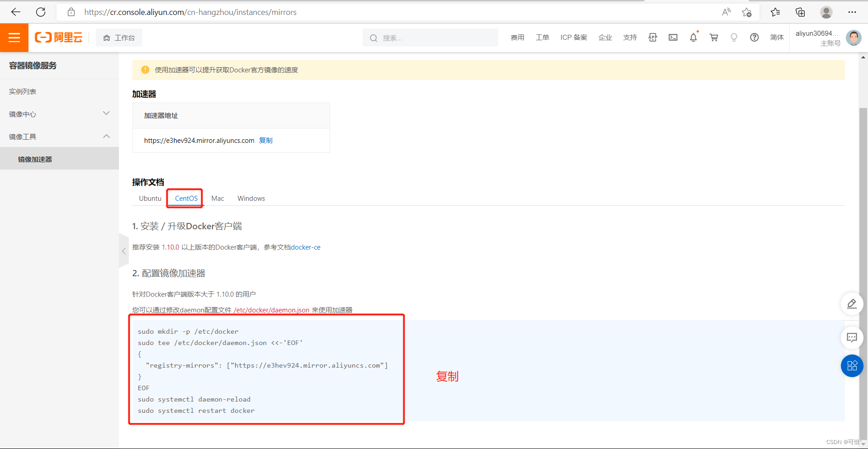Open the chat message floating button
Viewport: 868px width, 449px height.
tap(852, 338)
